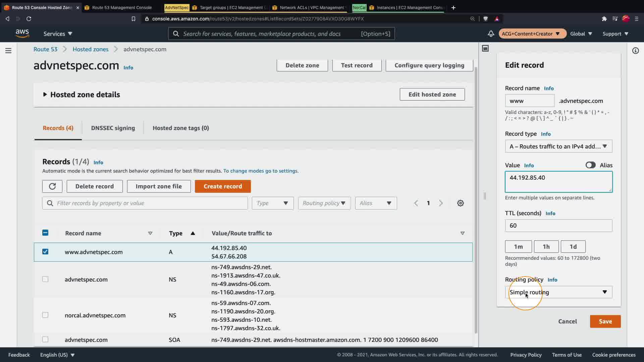Screen dimensions: 644x362
Task: Click the browser extensions puzzle icon
Action: tap(604, 19)
